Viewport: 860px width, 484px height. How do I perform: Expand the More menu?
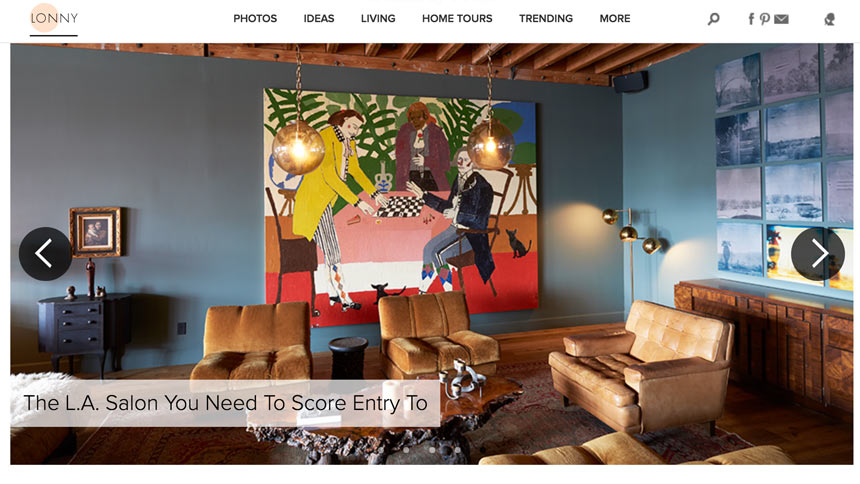(615, 19)
